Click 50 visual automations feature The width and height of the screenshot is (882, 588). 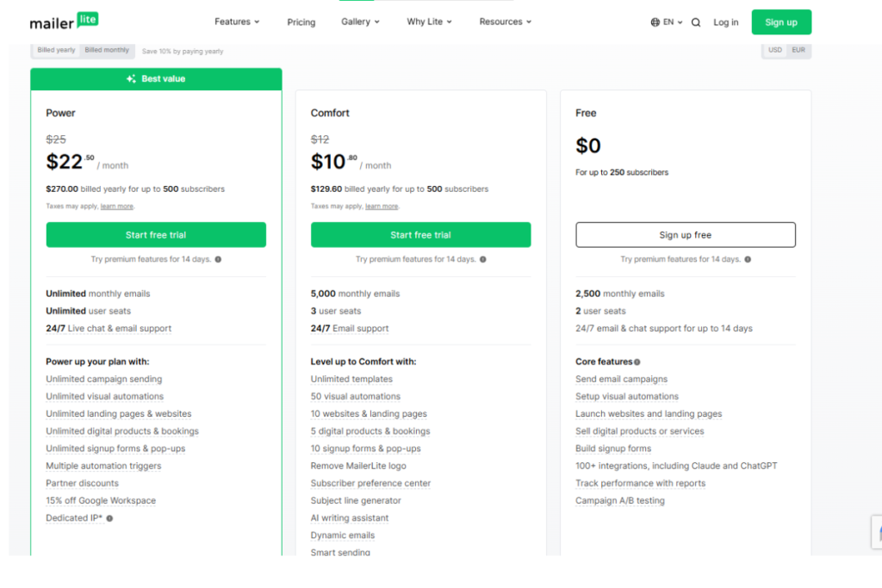pos(356,397)
